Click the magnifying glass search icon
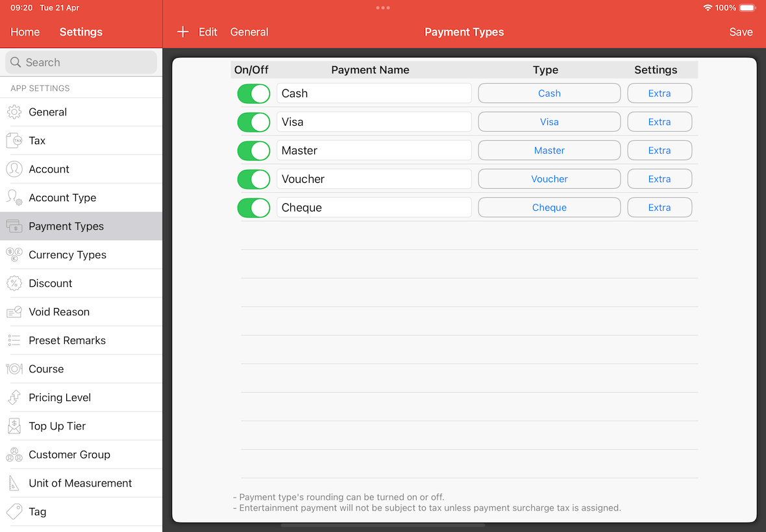The height and width of the screenshot is (532, 766). (x=16, y=62)
